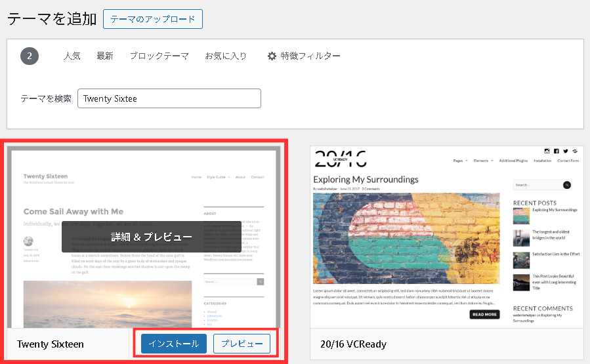The height and width of the screenshot is (364, 590).
Task: Open 詳細 & プレビュー overlay on Twenty Sixteen
Action: tap(152, 237)
